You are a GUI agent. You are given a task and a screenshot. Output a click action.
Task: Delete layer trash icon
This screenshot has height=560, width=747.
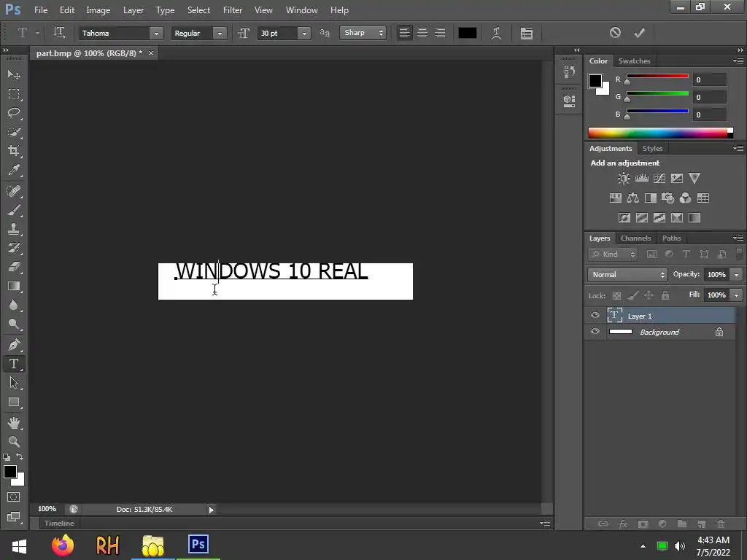click(721, 524)
